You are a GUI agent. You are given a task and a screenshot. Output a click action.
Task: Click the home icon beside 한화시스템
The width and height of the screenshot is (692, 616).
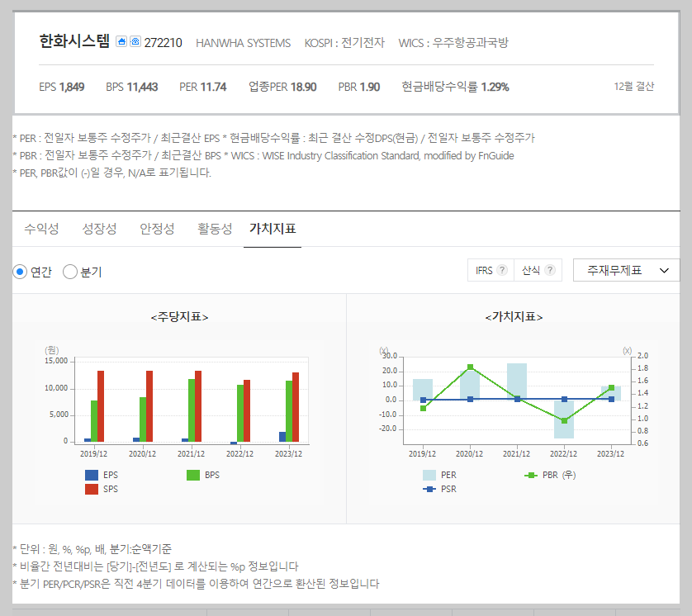[121, 41]
